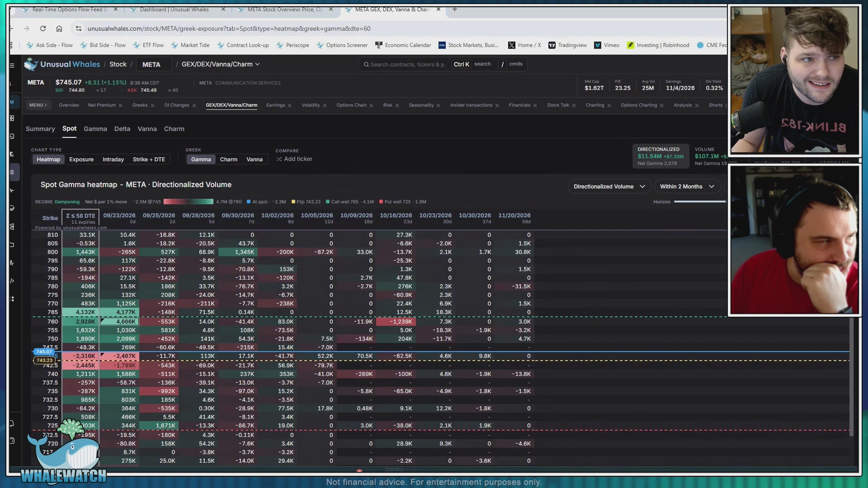Adjust the Horizon slider
This screenshot has height=488, width=868.
pyautogui.click(x=700, y=202)
